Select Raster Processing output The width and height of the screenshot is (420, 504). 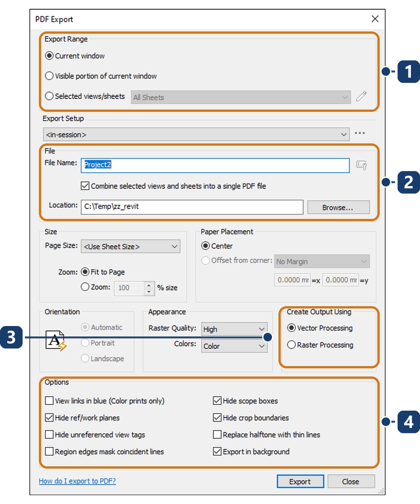(291, 345)
